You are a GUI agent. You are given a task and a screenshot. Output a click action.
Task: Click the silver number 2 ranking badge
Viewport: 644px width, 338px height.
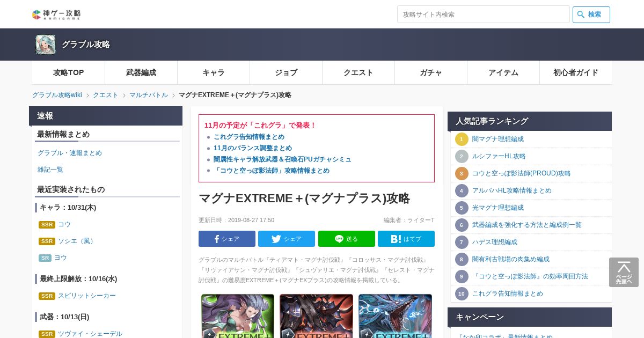tap(462, 156)
